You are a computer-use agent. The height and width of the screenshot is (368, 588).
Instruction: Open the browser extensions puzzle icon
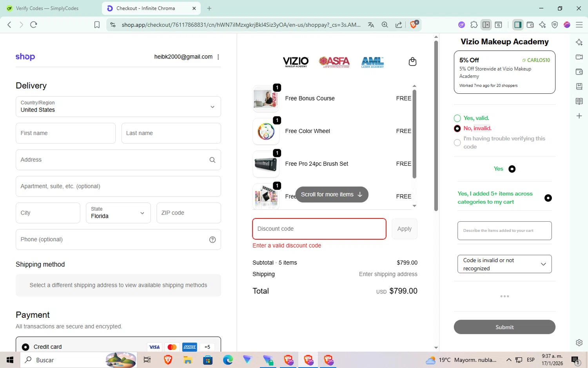point(474,25)
